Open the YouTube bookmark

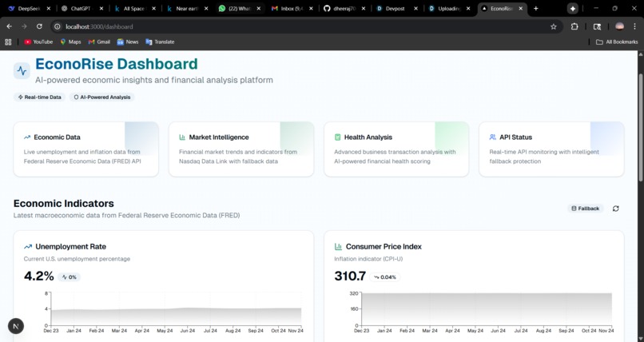tap(38, 42)
